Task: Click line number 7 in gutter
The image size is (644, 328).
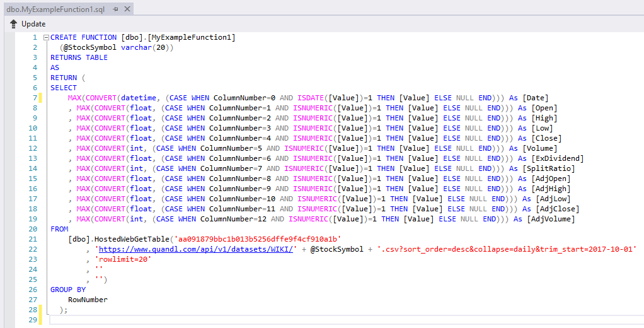Action: [x=35, y=98]
